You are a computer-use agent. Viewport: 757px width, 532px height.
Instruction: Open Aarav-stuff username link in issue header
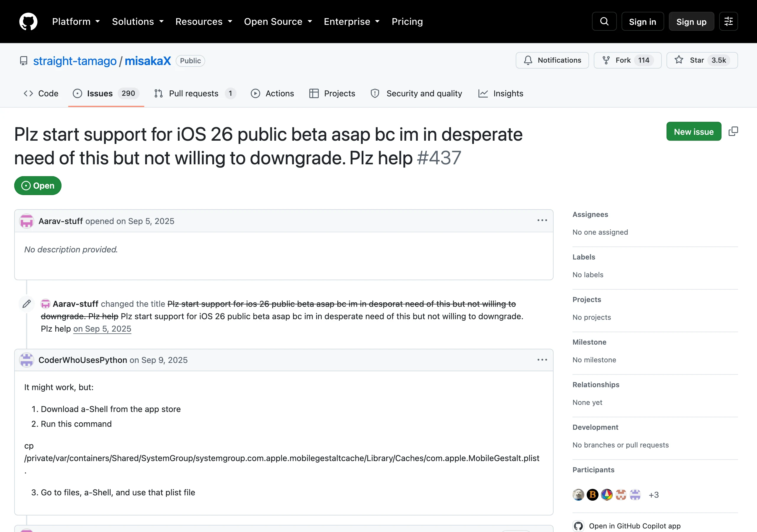[x=61, y=221]
